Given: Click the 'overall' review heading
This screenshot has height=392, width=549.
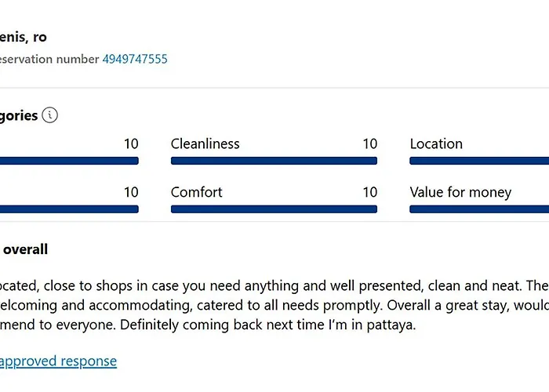Looking at the screenshot, I should pyautogui.click(x=24, y=249).
